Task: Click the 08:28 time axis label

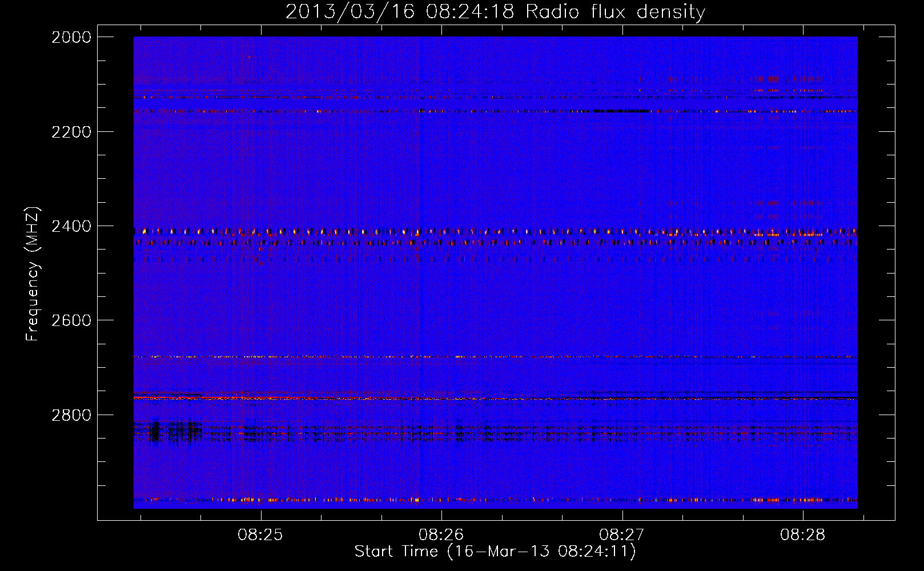Action: pyautogui.click(x=803, y=535)
